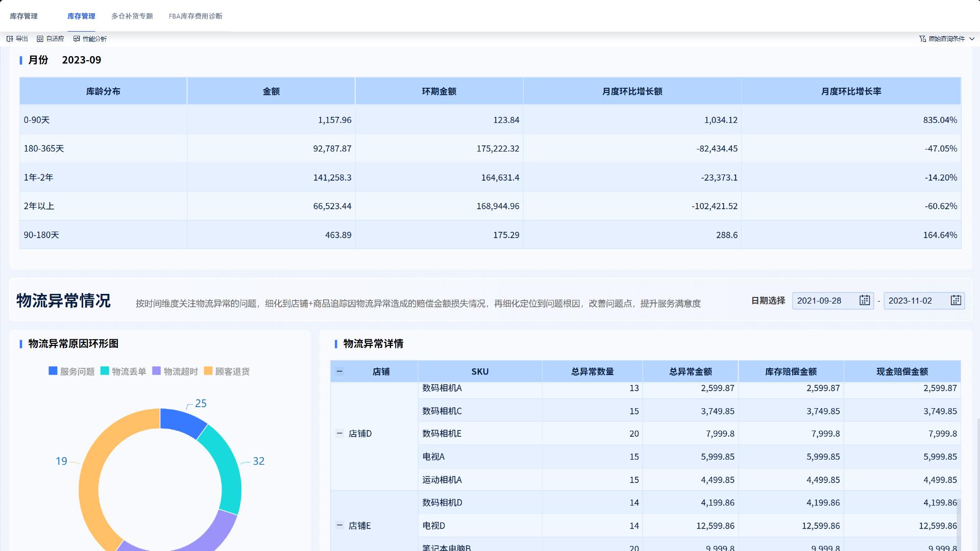Open the calendar icon beside 2023-11-02
Viewport: 980px width, 551px height.
click(955, 300)
